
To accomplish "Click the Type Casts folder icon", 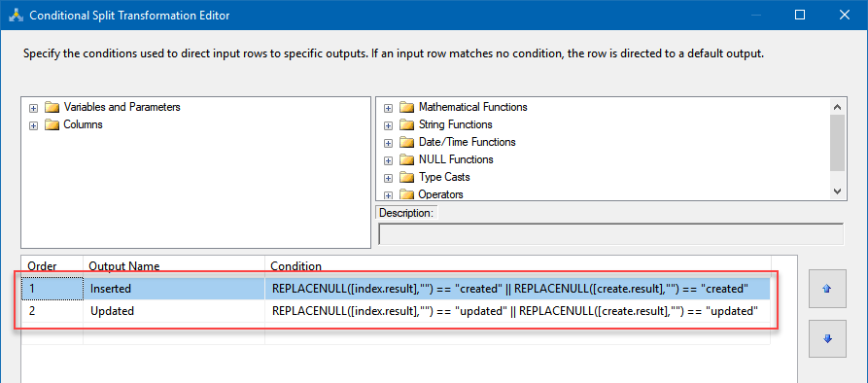I will pos(407,177).
